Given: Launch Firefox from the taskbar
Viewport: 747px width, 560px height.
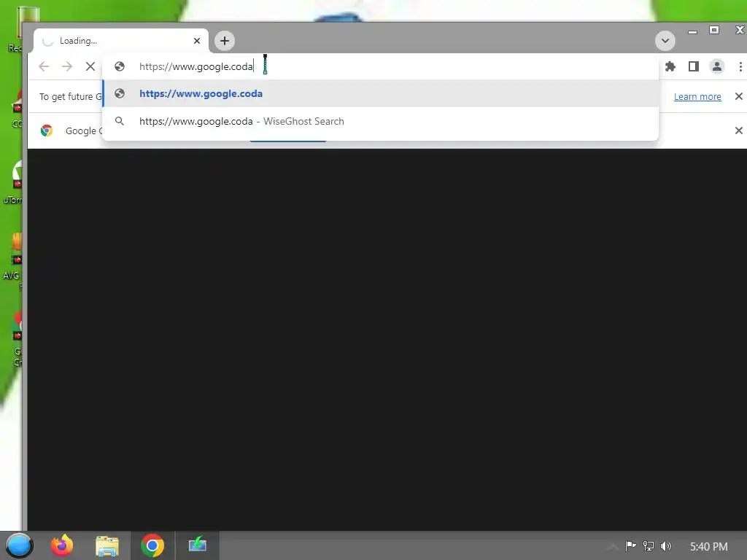Looking at the screenshot, I should [x=62, y=545].
